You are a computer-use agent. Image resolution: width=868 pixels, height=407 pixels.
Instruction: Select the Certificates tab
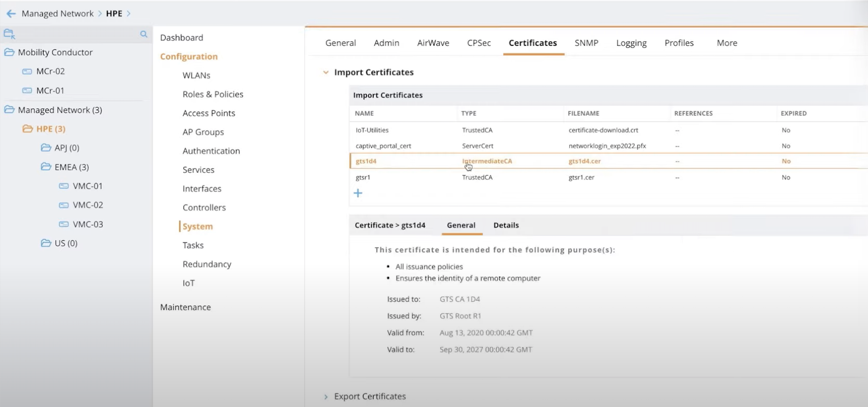533,43
